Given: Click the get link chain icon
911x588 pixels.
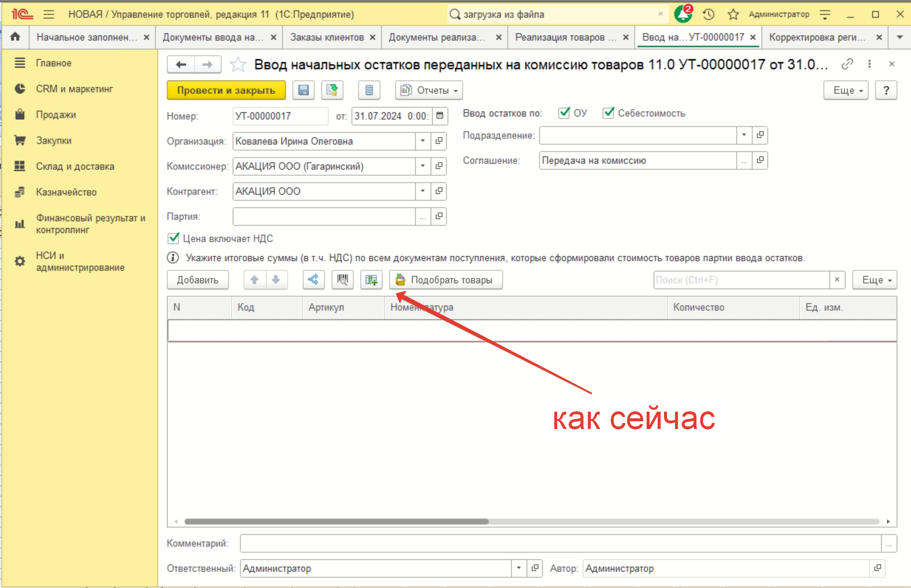Looking at the screenshot, I should pyautogui.click(x=847, y=64).
